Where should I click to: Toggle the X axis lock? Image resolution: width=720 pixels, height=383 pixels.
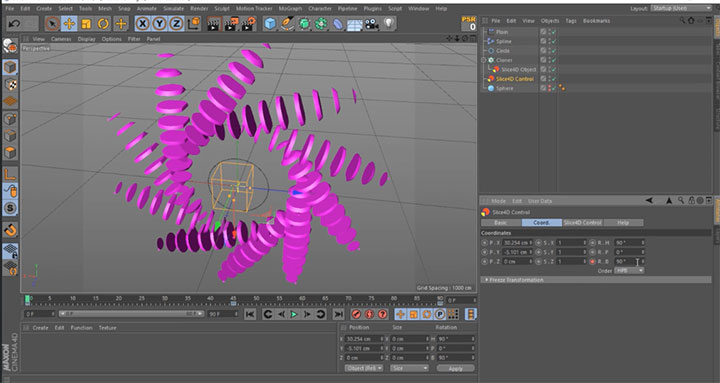click(142, 24)
